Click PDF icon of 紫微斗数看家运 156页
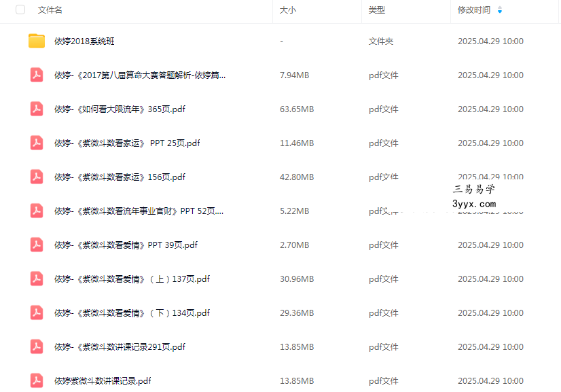The height and width of the screenshot is (392, 561). pyautogui.click(x=37, y=177)
